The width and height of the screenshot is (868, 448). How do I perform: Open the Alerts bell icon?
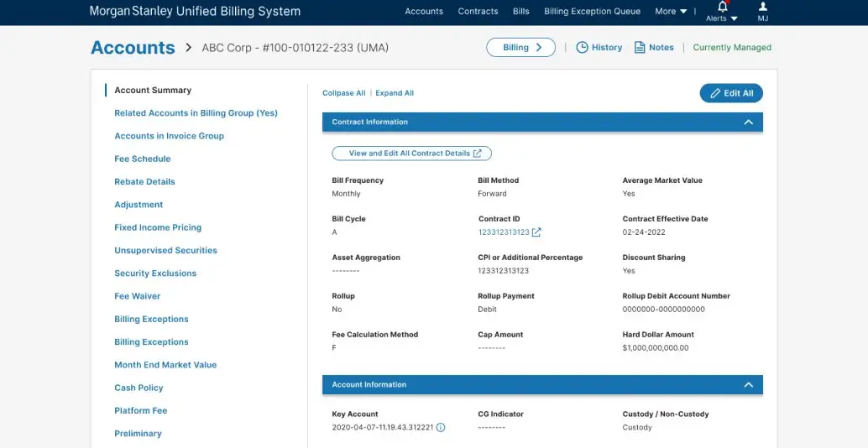(723, 7)
